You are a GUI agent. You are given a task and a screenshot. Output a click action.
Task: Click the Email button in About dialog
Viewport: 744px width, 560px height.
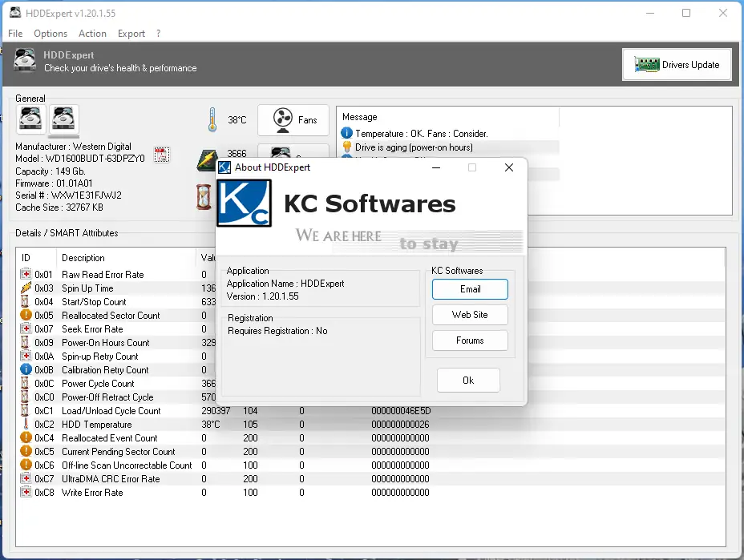(x=470, y=289)
